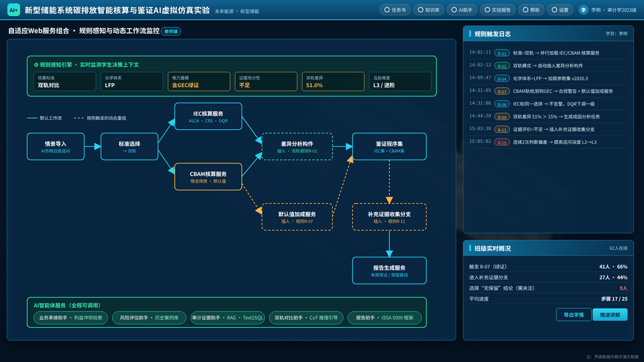Click the 62人在线 status text
The height and width of the screenshot is (362, 644).
618,248
